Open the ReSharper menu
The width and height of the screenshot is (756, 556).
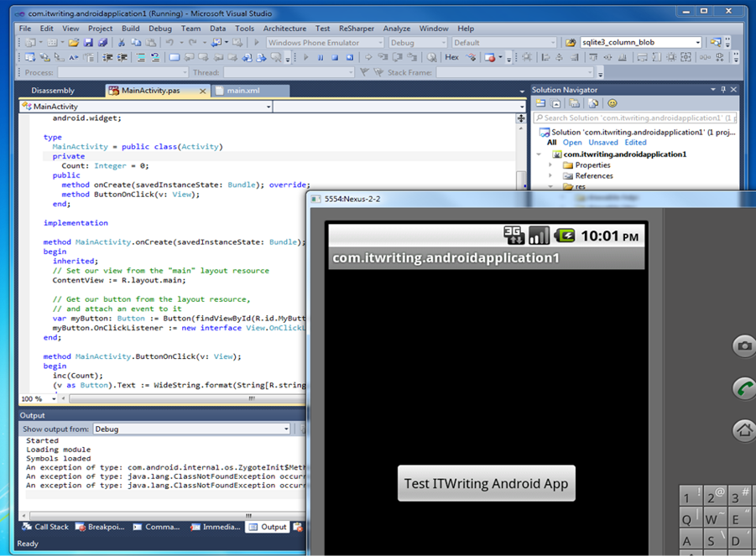coord(357,29)
